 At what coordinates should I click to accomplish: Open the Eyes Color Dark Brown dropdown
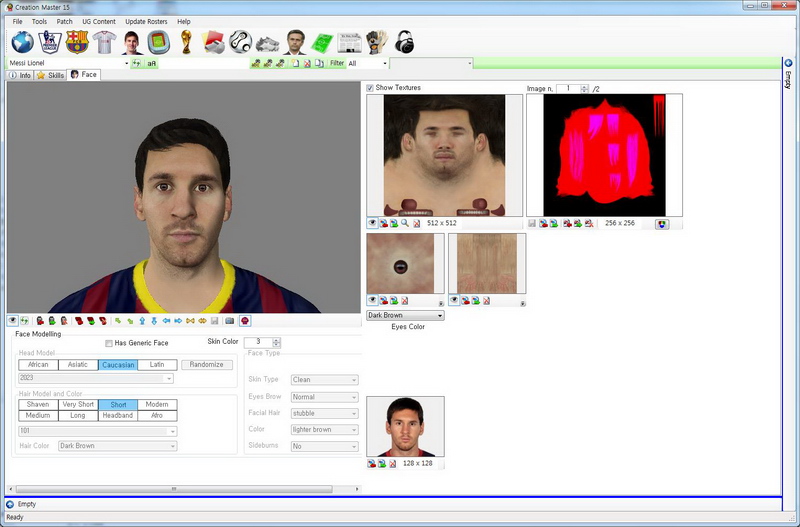405,315
